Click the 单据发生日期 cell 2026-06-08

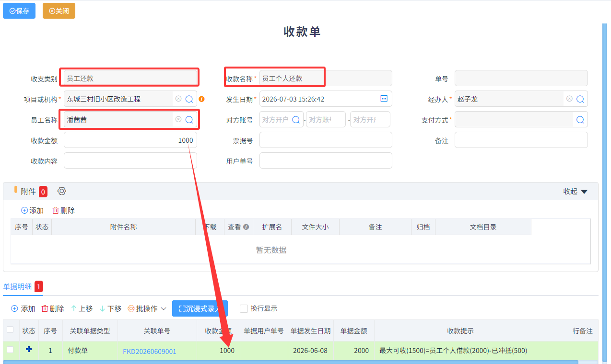[311, 351]
